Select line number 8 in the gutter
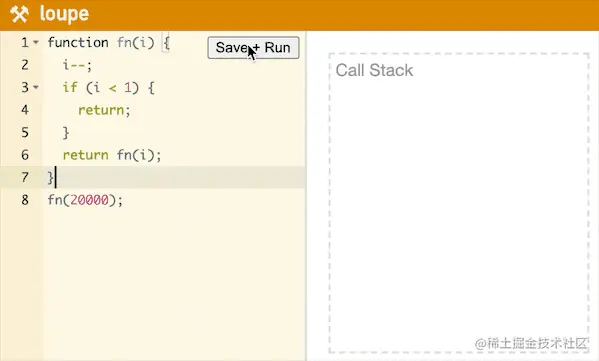The width and height of the screenshot is (599, 361). [25, 200]
